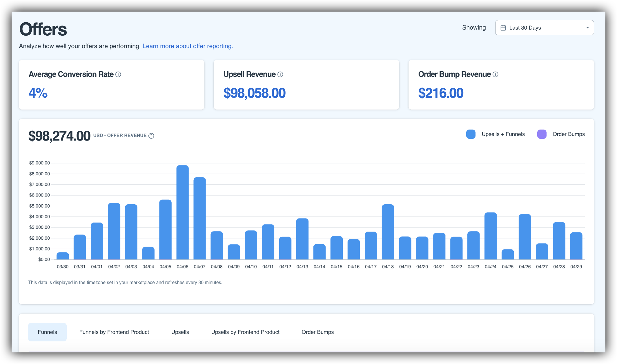Open Funnels by Frontend Product tab
The width and height of the screenshot is (617, 364).
pos(114,332)
